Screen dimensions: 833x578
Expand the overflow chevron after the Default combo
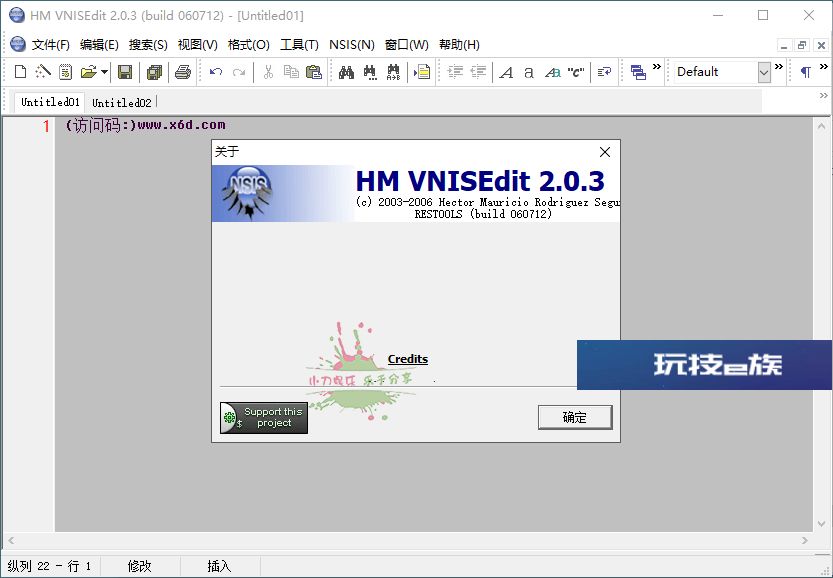tap(779, 66)
